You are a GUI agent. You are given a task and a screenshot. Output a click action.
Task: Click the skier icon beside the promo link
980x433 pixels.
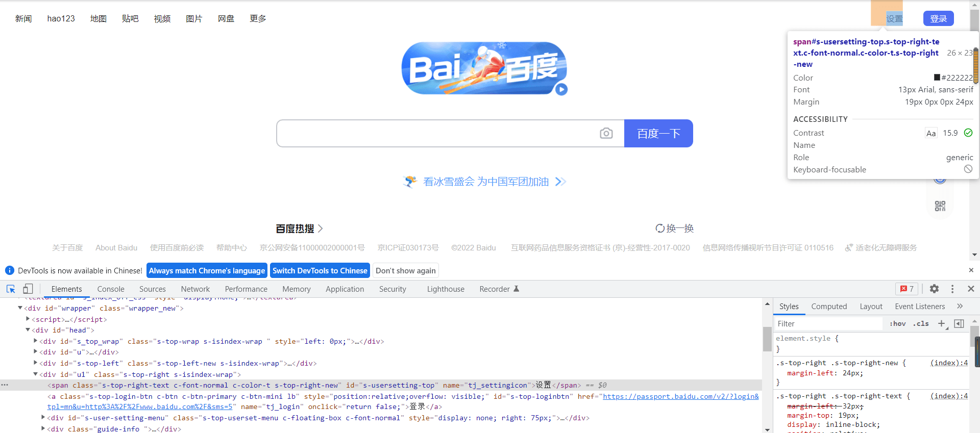click(410, 182)
